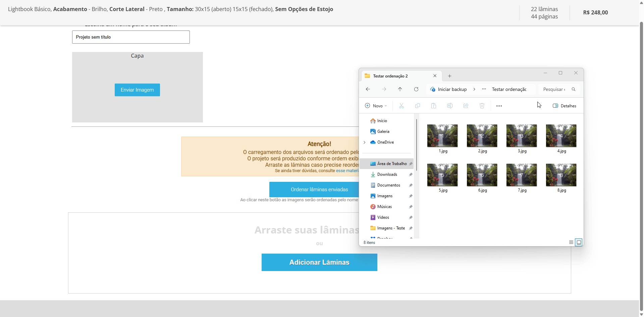Unpin Downloads using its pin icon

point(411,174)
